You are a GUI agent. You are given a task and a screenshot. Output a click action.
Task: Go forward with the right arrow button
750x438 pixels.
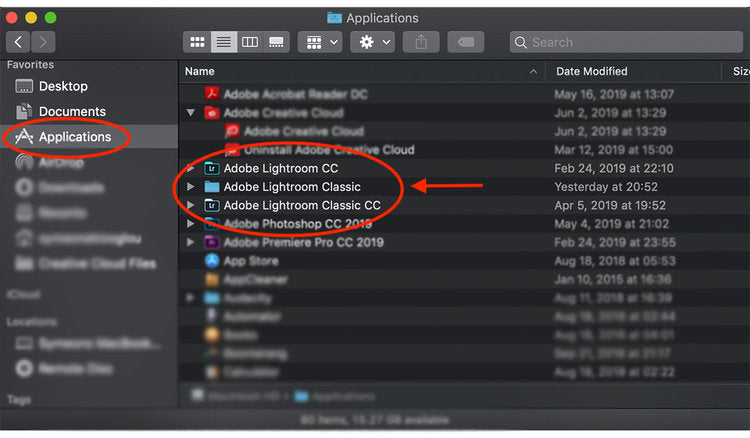click(43, 42)
